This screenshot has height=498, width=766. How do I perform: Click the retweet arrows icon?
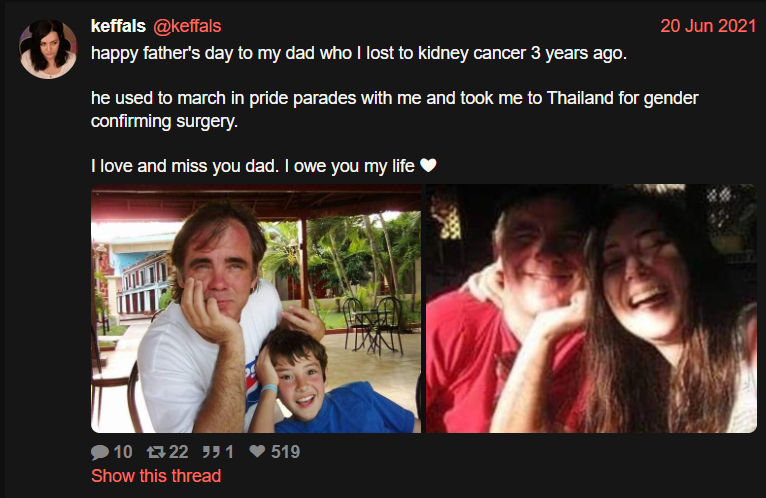[155, 452]
